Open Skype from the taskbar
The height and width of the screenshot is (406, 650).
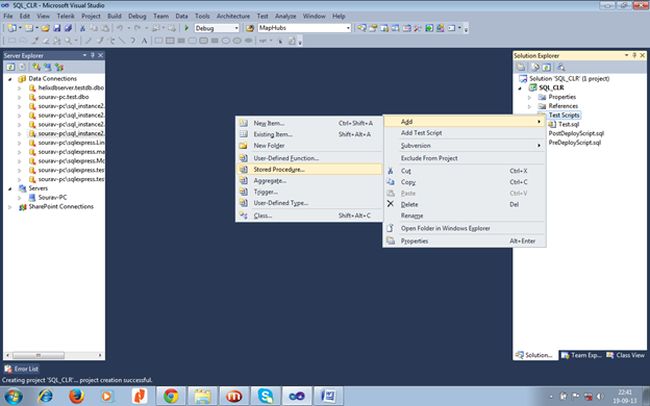[265, 396]
